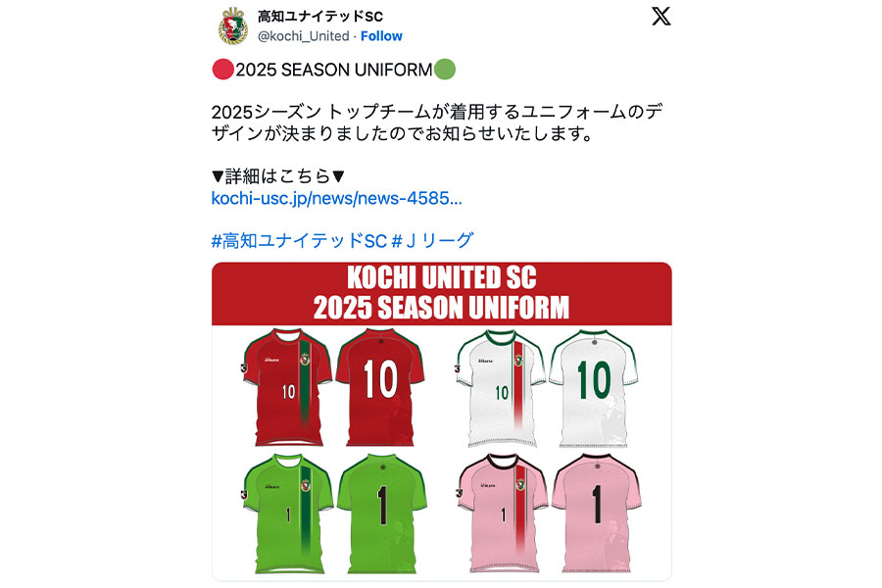
Task: Click the Kochi United SC profile avatar
Action: coord(233,25)
